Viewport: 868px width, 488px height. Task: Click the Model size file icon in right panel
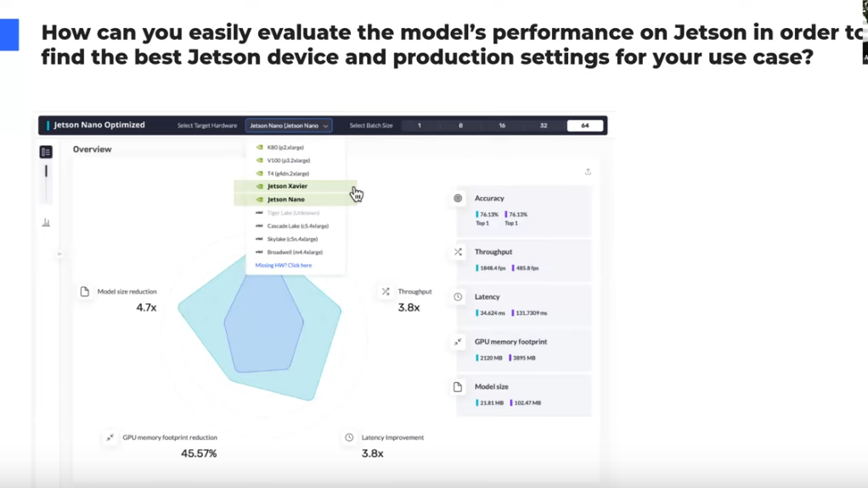[458, 387]
